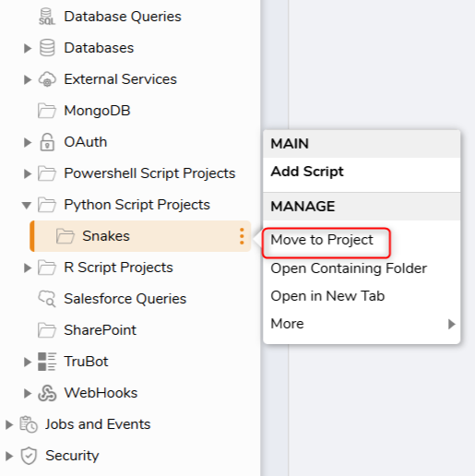Select Open in New Tab option
475x476 pixels.
(327, 296)
